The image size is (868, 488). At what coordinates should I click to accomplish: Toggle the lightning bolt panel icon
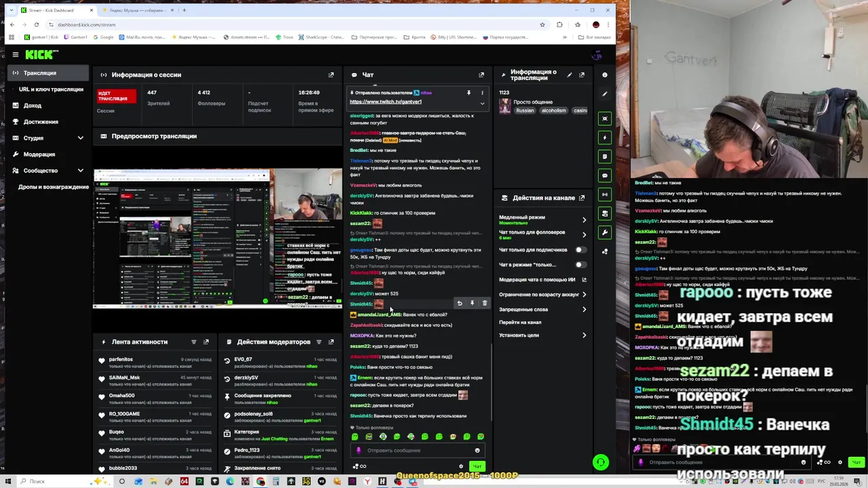tap(605, 138)
